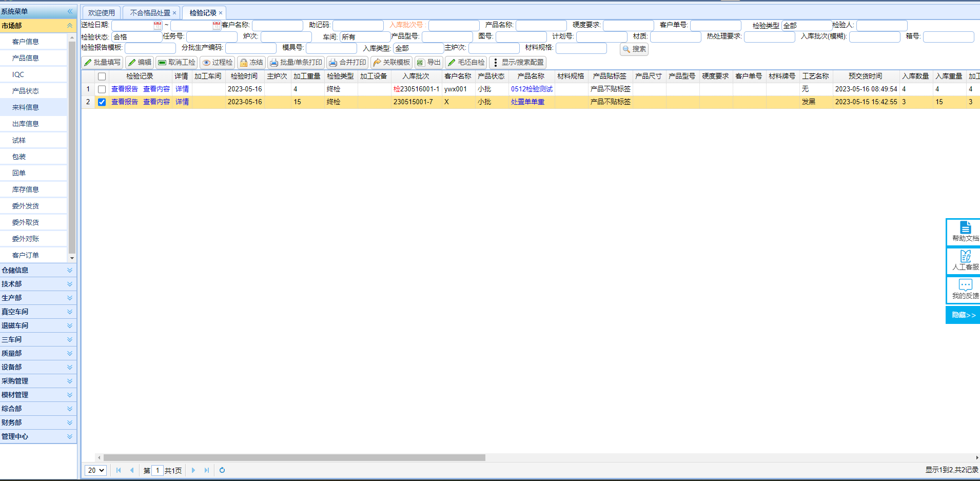Collapse the 市场部 menu section

pos(70,25)
